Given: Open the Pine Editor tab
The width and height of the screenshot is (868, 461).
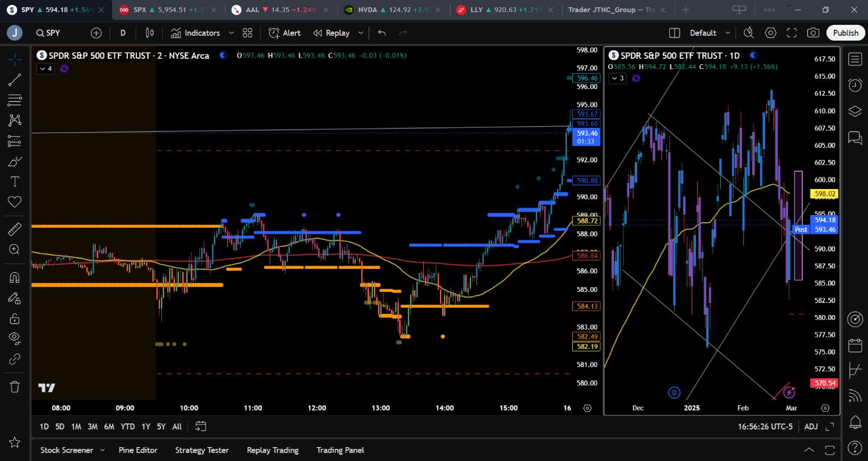Looking at the screenshot, I should (x=138, y=450).
